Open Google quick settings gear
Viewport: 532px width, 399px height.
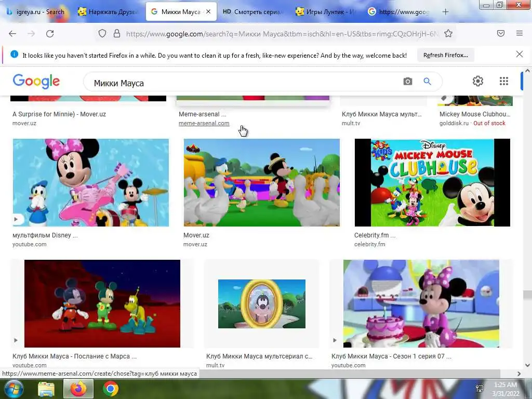(x=478, y=81)
